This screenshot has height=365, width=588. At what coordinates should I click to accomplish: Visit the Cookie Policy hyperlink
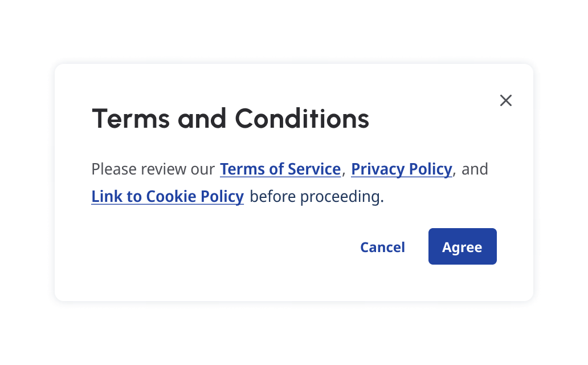pos(168,197)
